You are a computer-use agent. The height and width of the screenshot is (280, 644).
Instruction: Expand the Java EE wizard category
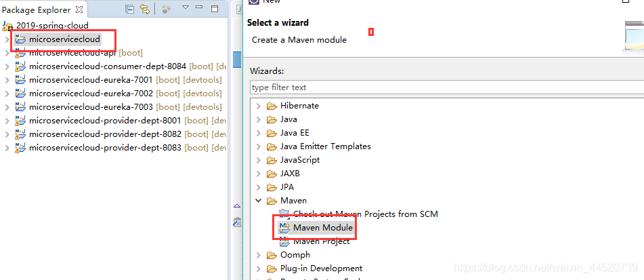tap(258, 133)
